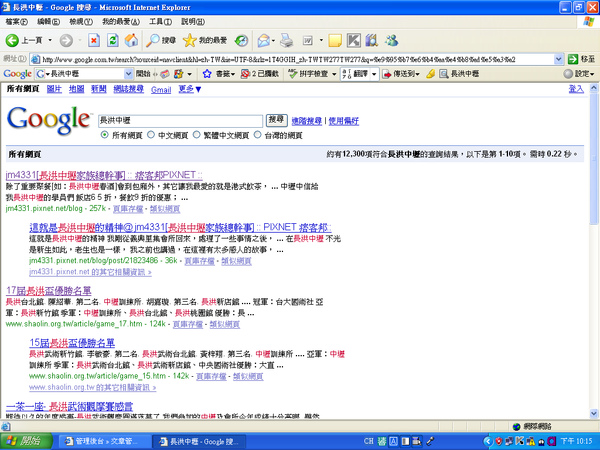This screenshot has height=450, width=600.
Task: Expand the translate (翻譯) dropdown arrow
Action: tap(374, 73)
